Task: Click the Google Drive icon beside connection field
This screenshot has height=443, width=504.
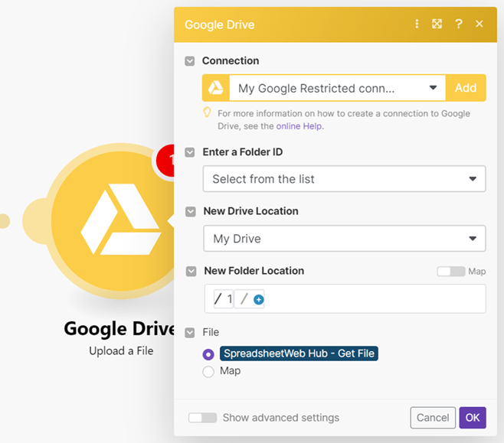Action: (216, 88)
